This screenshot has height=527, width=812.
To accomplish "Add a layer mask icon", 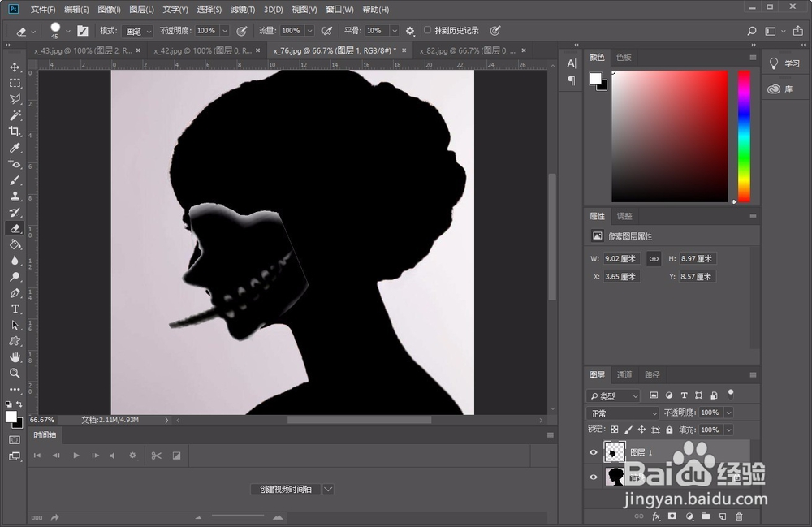I will click(672, 516).
